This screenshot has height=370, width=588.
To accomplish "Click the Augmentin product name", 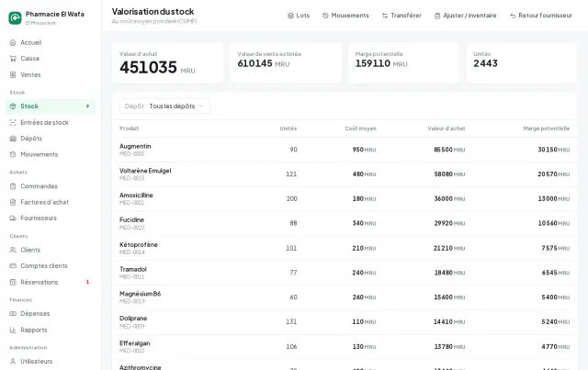I will point(135,146).
